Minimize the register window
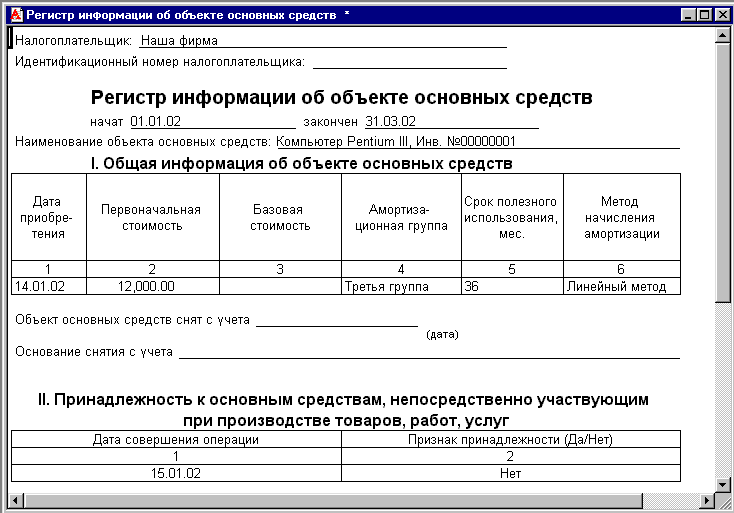The image size is (734, 513). 688,15
